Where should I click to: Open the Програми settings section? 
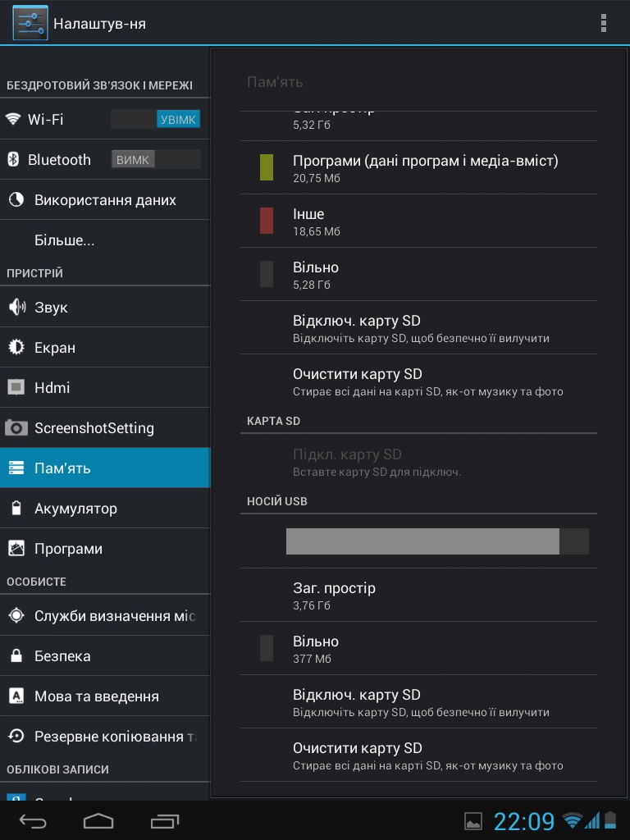tap(68, 548)
